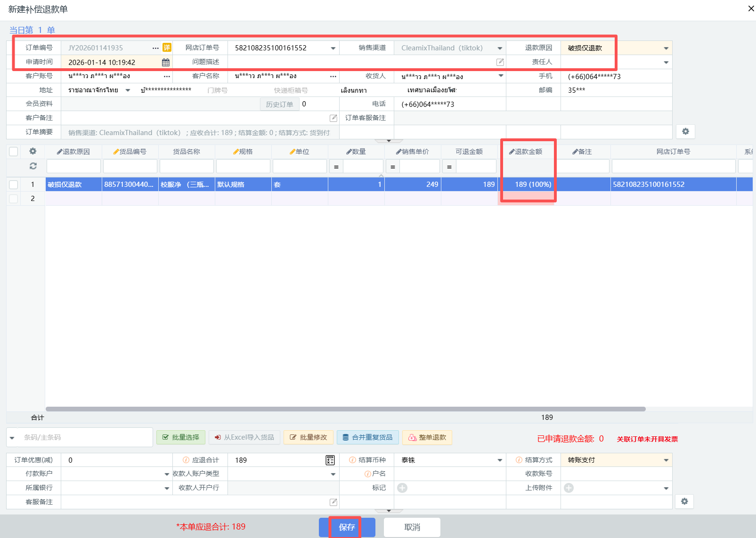
Task: Check row 2 checkbox
Action: pos(14,199)
